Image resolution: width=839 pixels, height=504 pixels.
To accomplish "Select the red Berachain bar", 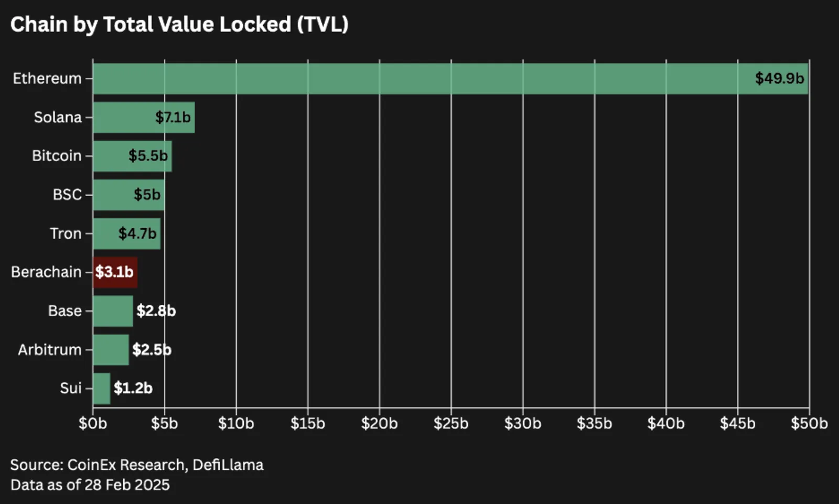I will 115,272.
